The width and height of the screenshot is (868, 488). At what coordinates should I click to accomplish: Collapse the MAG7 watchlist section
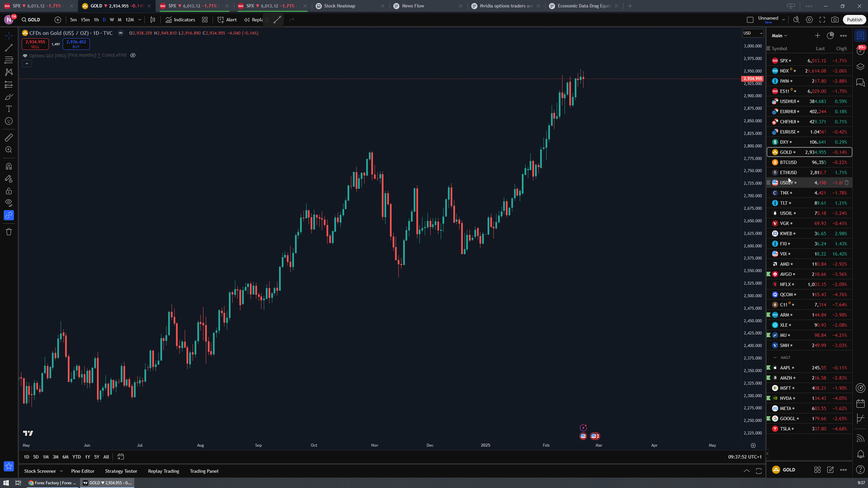tap(775, 358)
